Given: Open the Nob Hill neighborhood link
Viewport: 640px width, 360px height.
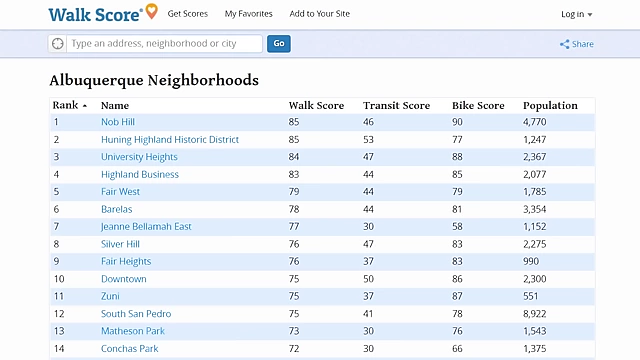Looking at the screenshot, I should [118, 122].
